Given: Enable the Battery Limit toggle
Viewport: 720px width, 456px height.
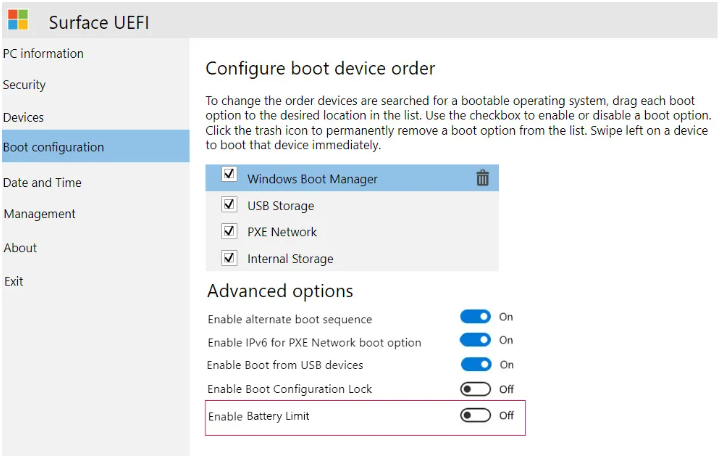Looking at the screenshot, I should (x=475, y=415).
